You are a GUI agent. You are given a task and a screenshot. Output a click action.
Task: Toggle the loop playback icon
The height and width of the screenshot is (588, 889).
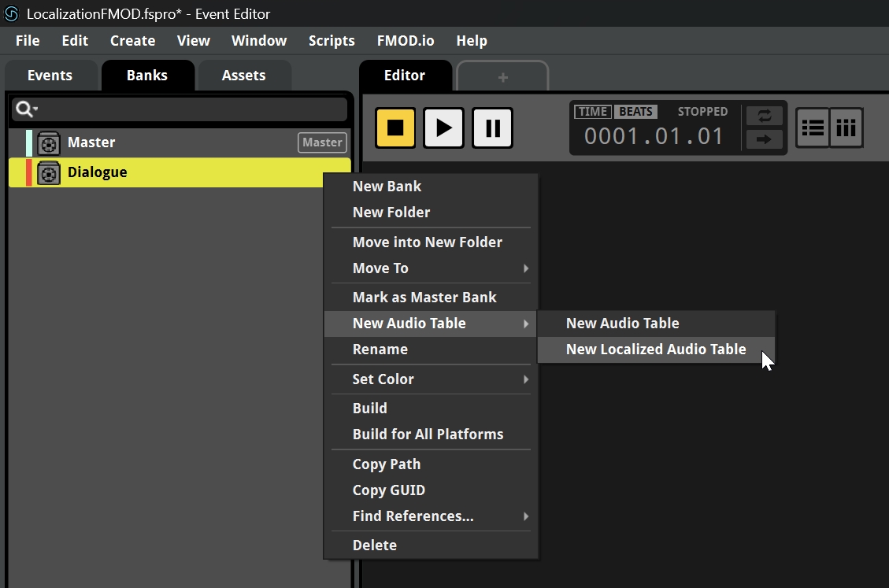[x=764, y=116]
